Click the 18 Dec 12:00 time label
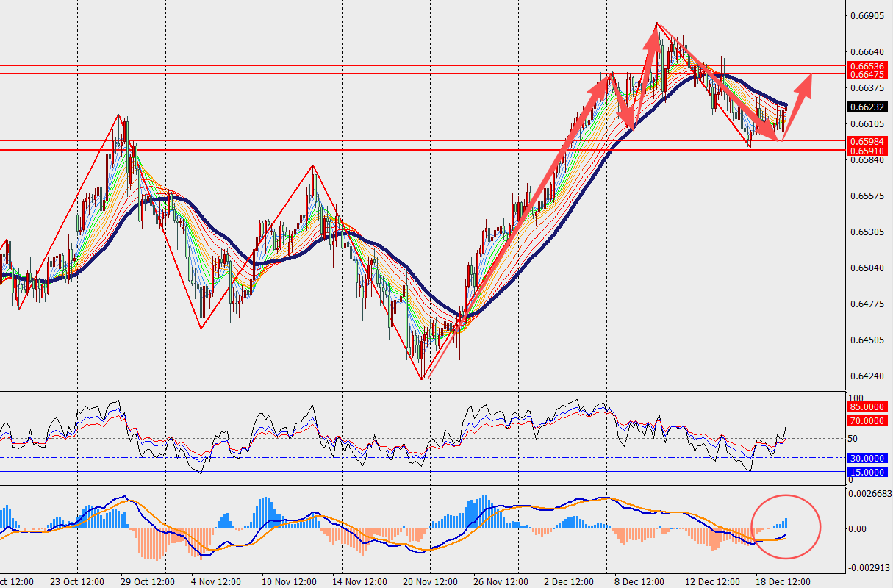Viewport: 893px width, 588px height. click(x=783, y=581)
